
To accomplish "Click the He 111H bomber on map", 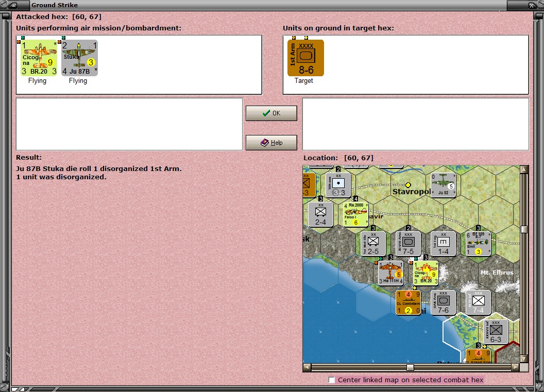I will point(390,273).
